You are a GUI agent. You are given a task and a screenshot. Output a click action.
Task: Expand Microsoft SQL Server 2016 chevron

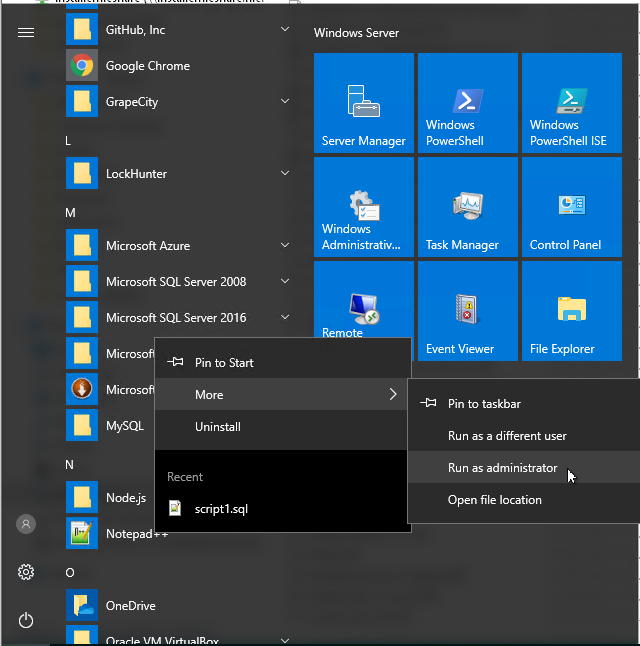tap(285, 317)
